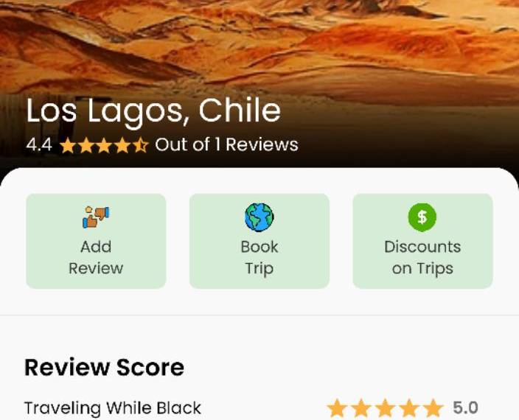
Task: Tap the green dollar sign icon
Action: tap(422, 217)
